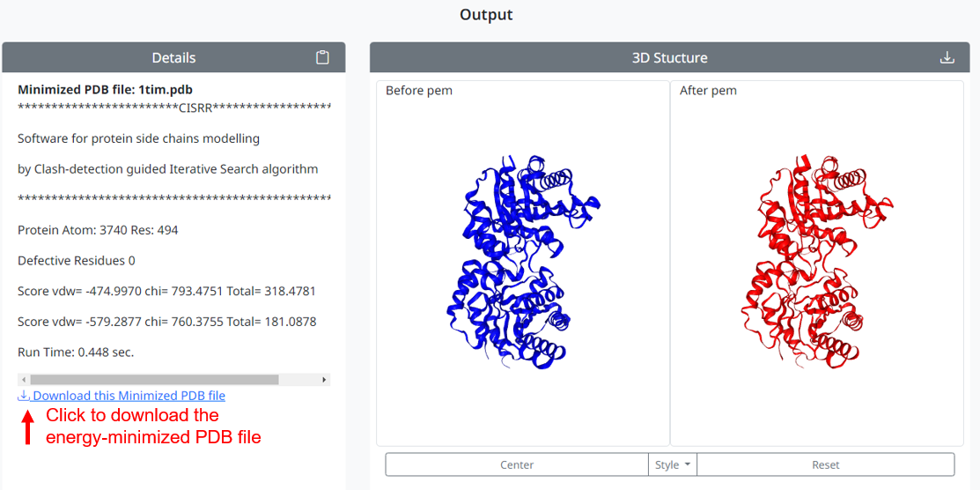This screenshot has width=980, height=490.
Task: Click the download icon beside Minimized PDB link
Action: 24,396
